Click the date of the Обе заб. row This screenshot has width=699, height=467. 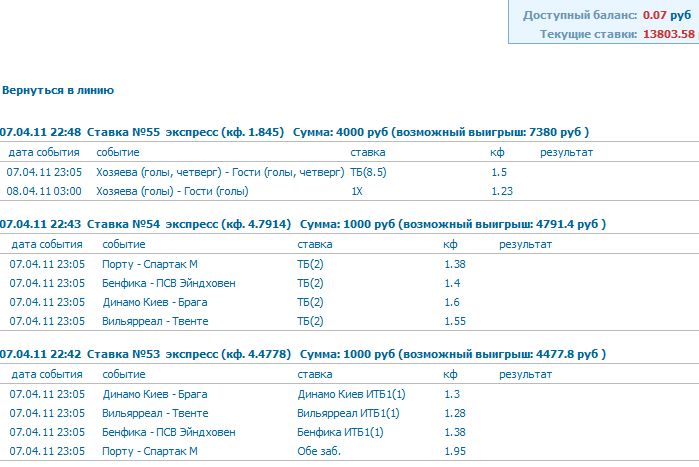[x=47, y=452]
